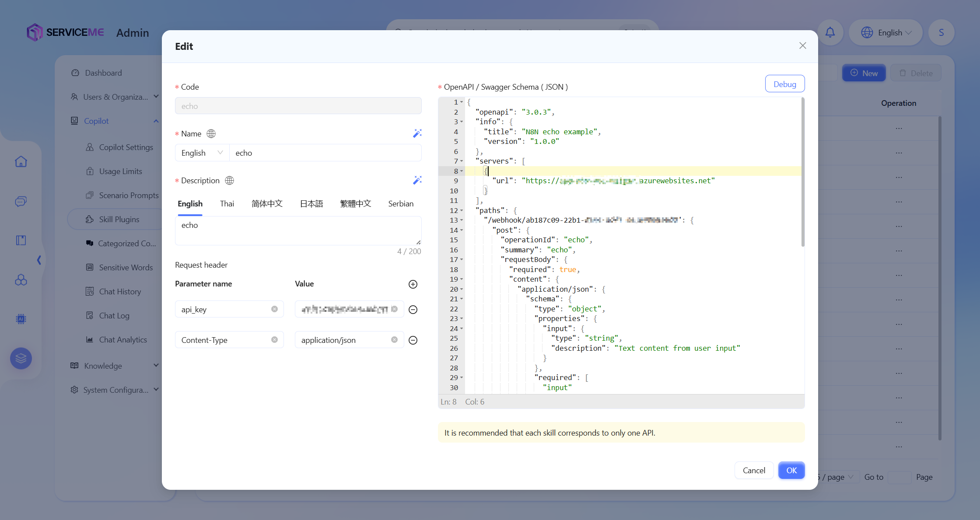Click the Debug button
Image resolution: width=980 pixels, height=520 pixels.
785,84
